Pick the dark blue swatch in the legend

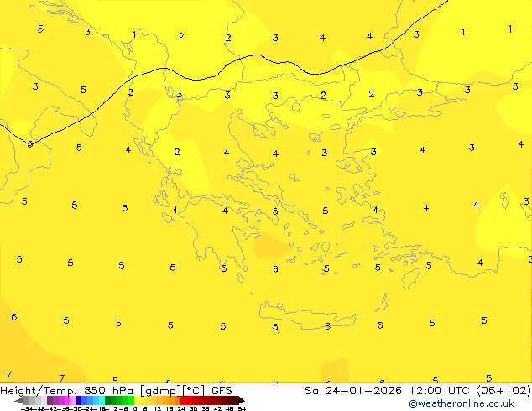coord(79,400)
